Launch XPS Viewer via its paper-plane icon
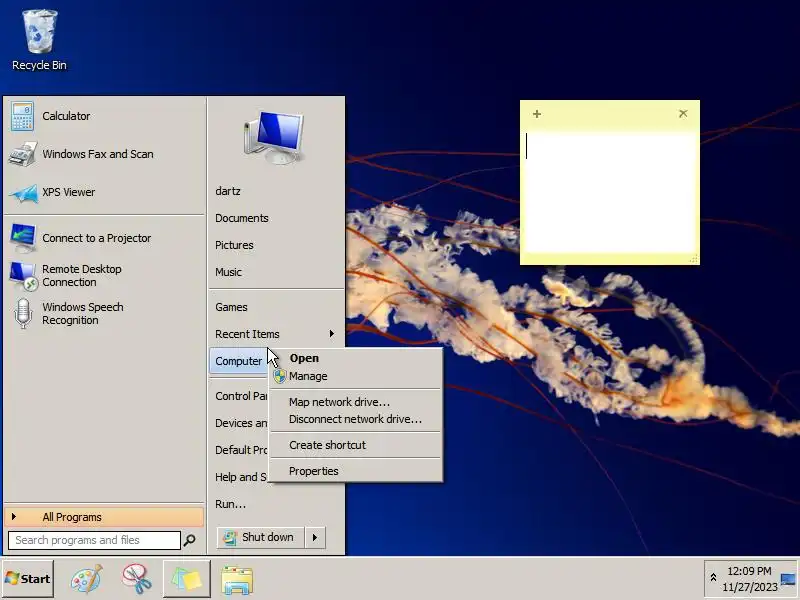 click(x=23, y=193)
